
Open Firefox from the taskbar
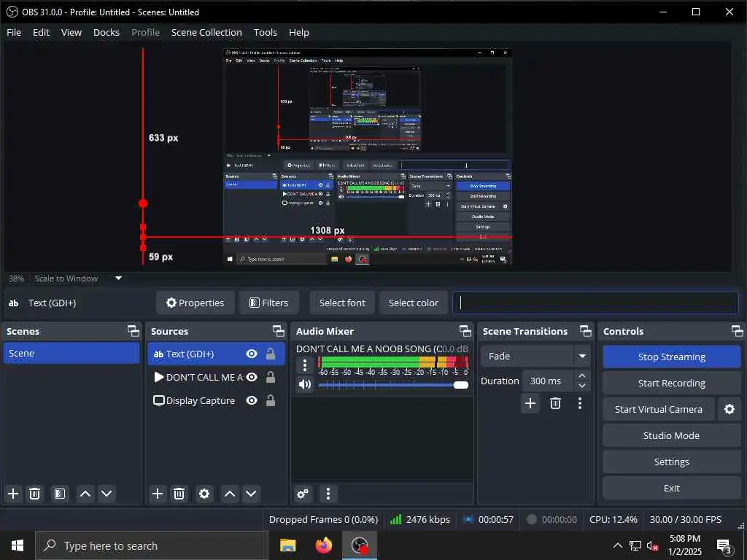tap(324, 545)
